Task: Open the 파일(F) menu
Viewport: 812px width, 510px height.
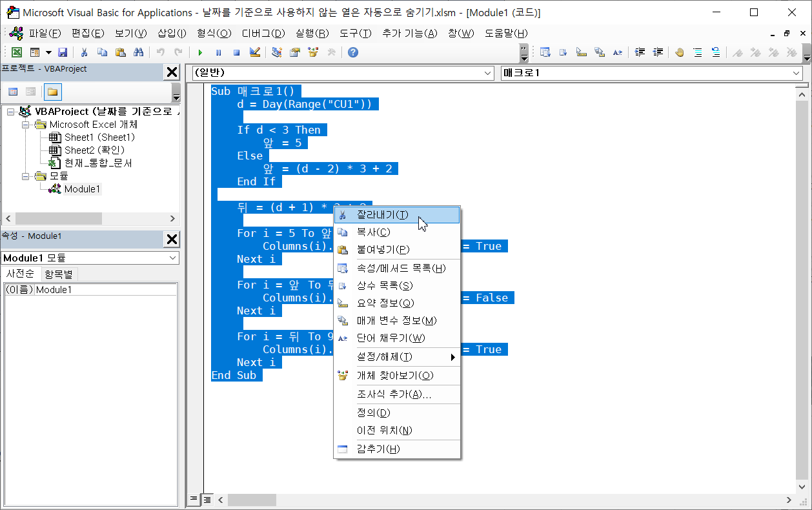Action: pos(45,33)
